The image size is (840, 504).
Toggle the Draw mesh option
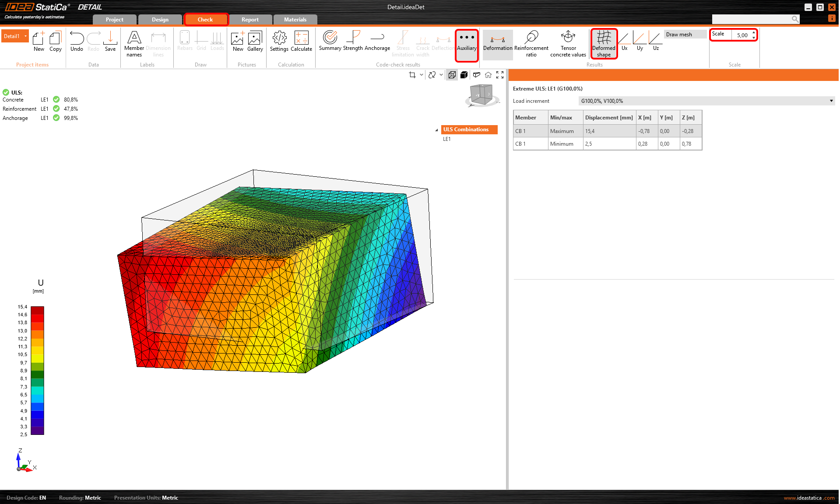(x=684, y=35)
